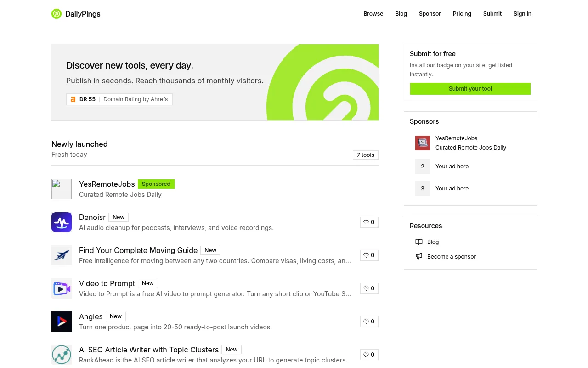Like AI SEO Article Writer tool
Image resolution: width=588 pixels, height=368 pixels.
tap(369, 355)
